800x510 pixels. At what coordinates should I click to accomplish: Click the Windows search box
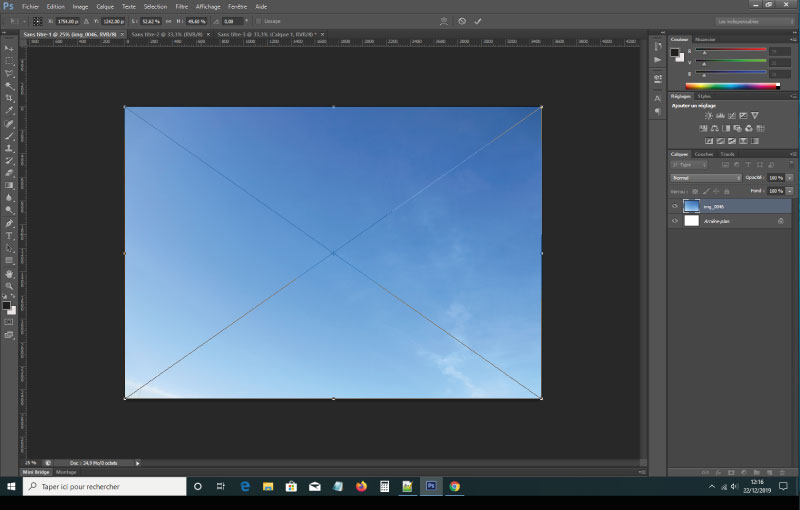pos(104,486)
